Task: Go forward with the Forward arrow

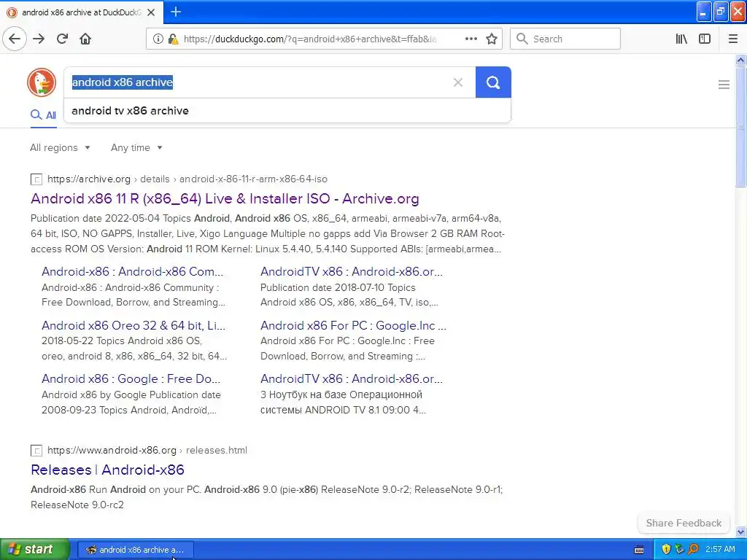Action: tap(39, 39)
